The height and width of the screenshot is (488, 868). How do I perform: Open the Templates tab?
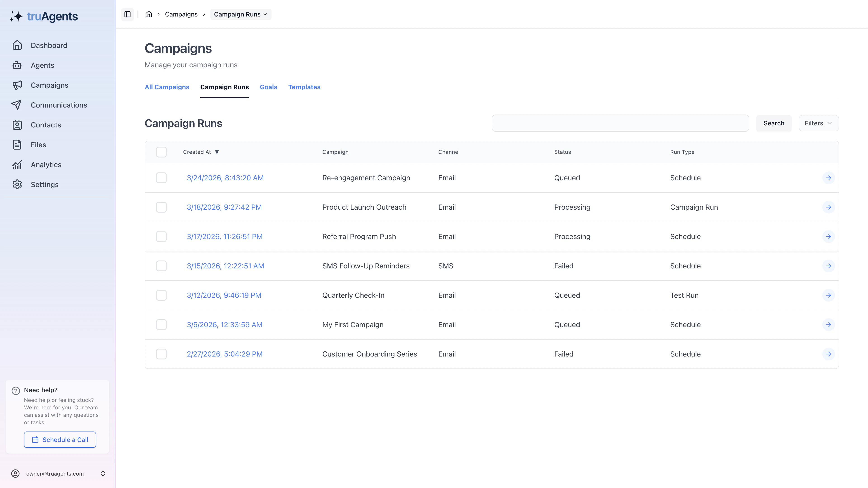pos(304,87)
